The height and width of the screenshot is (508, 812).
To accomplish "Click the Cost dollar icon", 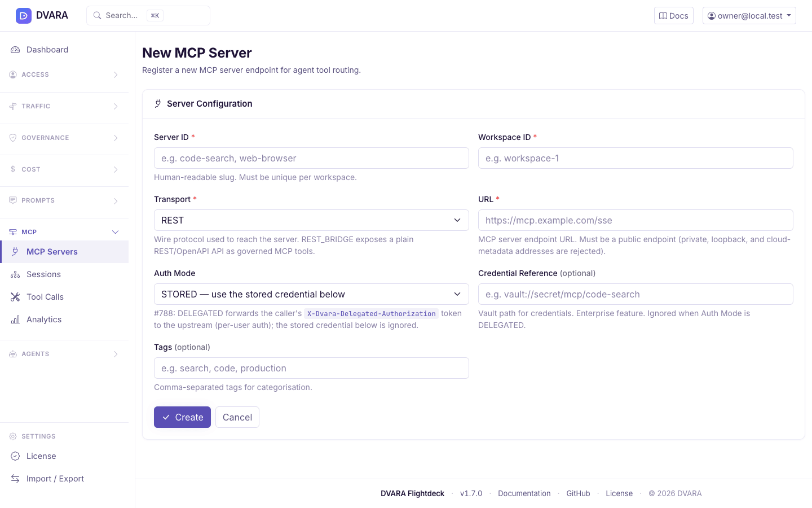I will coord(13,169).
